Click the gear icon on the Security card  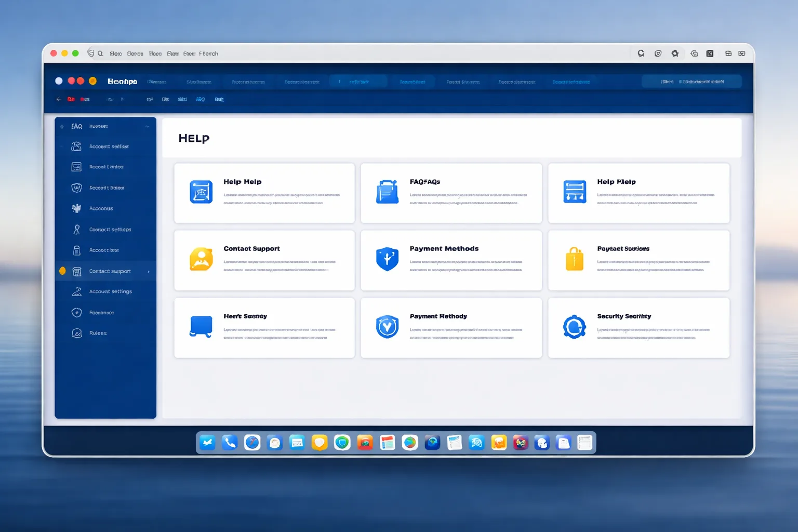575,327
